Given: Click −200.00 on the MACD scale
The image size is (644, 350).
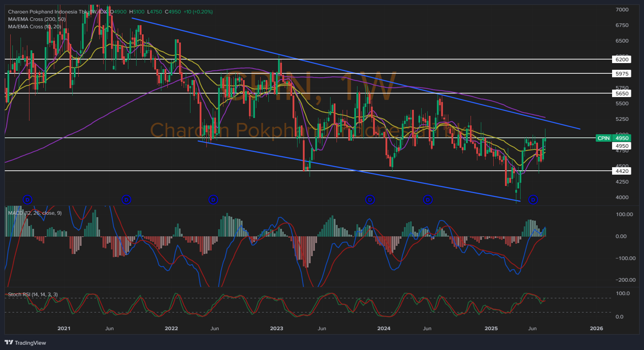Looking at the screenshot, I should 626,280.
